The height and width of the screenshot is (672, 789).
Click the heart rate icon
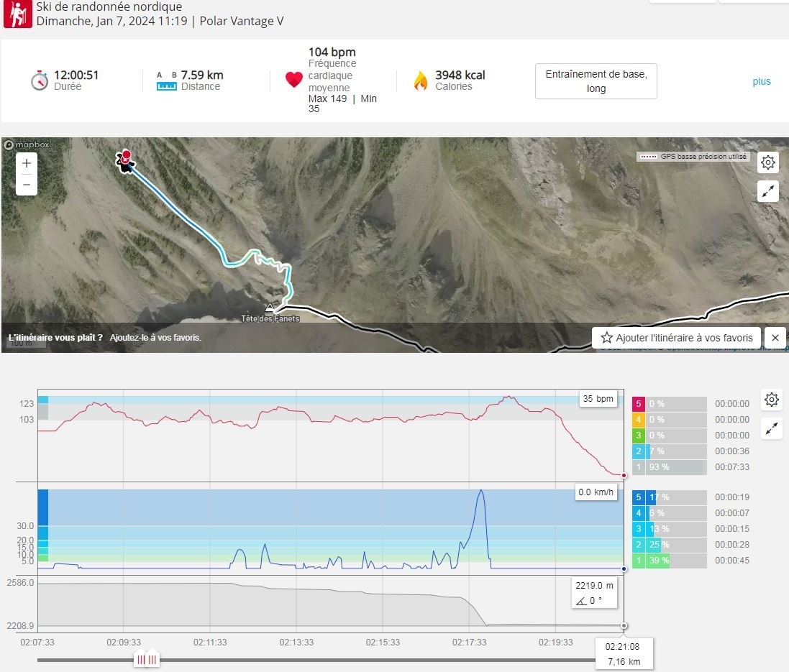[293, 80]
